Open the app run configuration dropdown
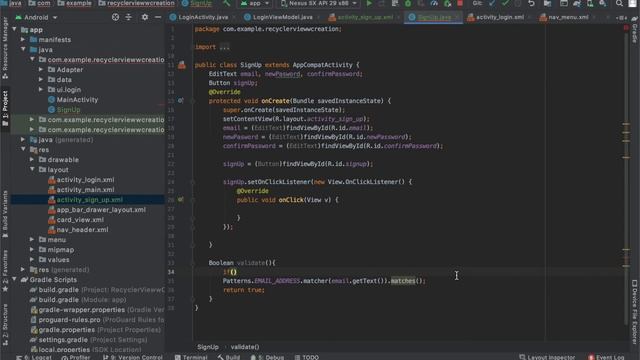640x360 pixels. 255,3
